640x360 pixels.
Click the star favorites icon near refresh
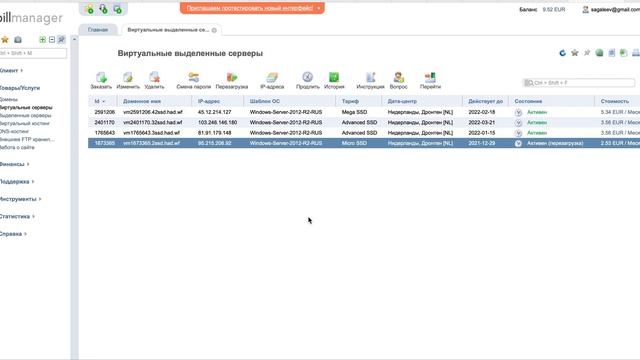(x=575, y=53)
